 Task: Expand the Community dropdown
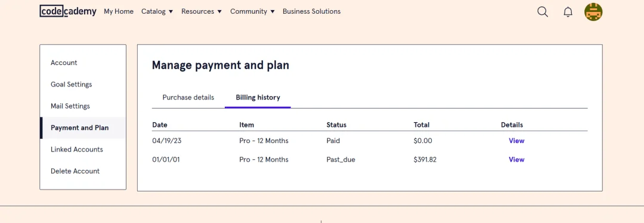click(253, 11)
